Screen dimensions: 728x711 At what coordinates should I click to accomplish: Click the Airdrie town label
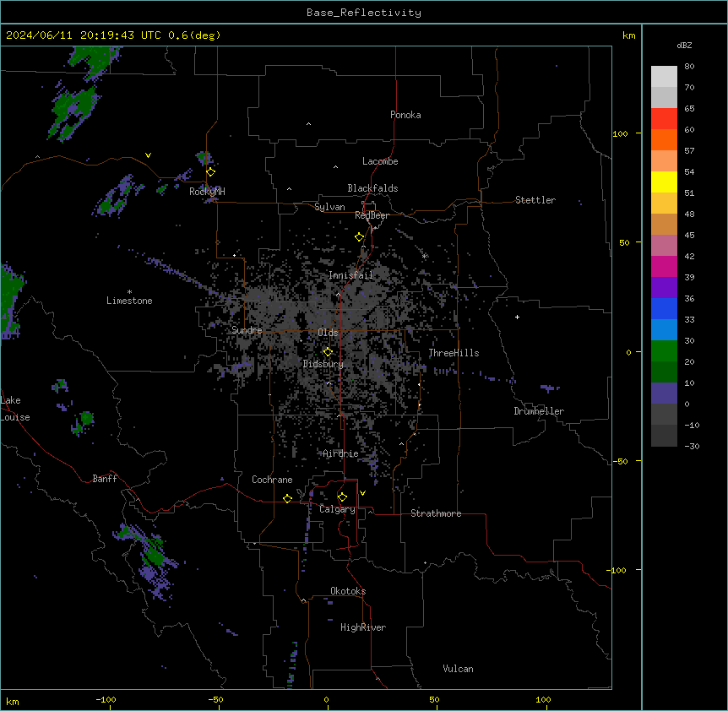tap(340, 453)
